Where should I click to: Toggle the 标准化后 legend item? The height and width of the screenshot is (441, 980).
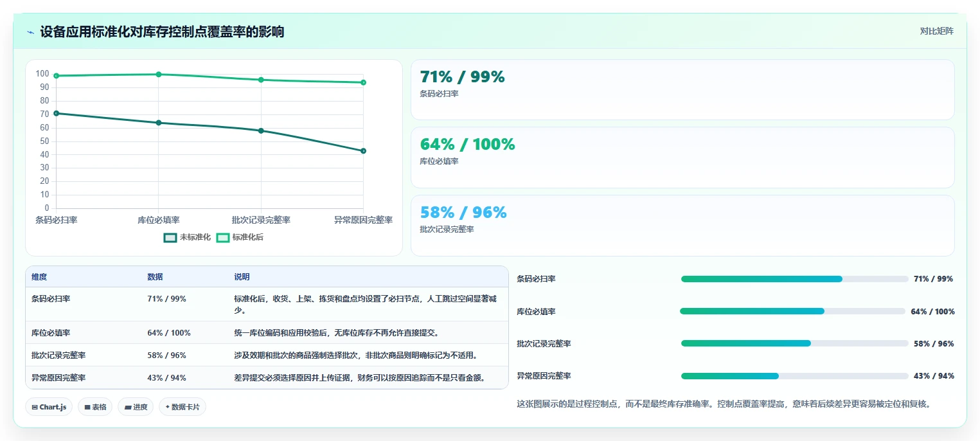pos(240,237)
